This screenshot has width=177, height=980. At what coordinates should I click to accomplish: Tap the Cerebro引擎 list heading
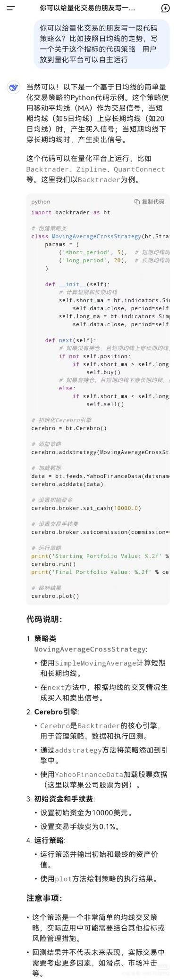pos(57,712)
